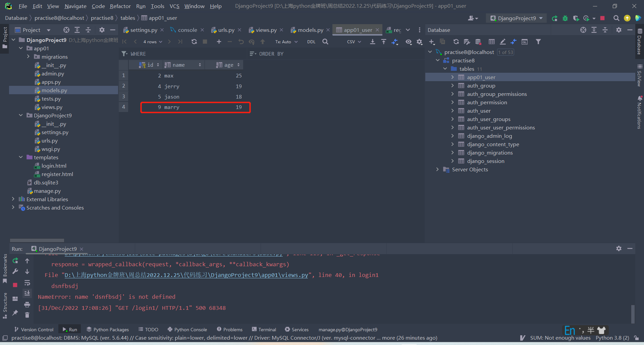Open the 4 rows page size dropdown

tap(153, 42)
